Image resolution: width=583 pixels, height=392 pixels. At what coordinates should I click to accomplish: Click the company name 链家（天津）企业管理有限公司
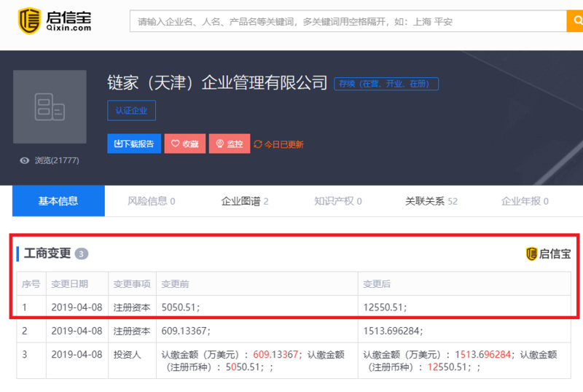(217, 82)
